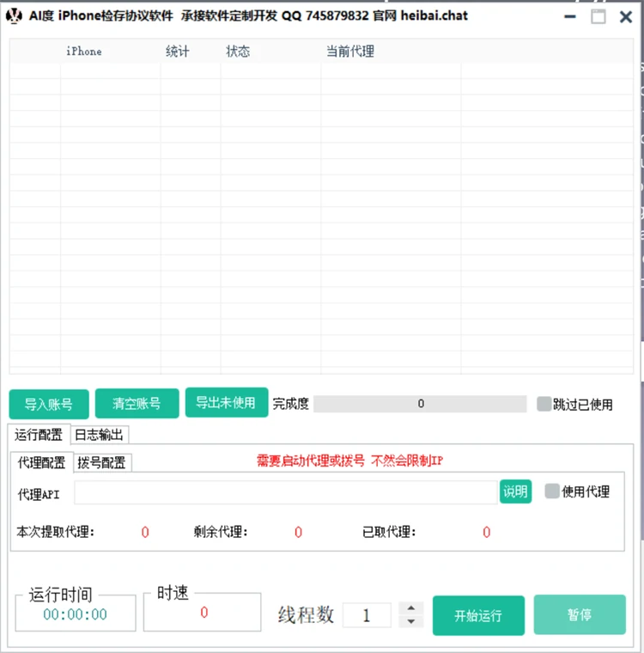Click 暂停 pause button

click(x=580, y=614)
